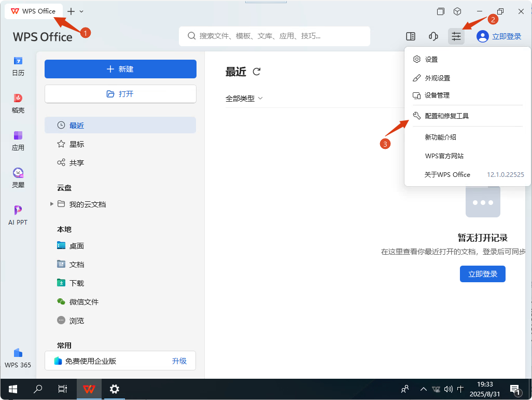Open Windows Task View on the taskbar
The image size is (532, 400).
(62, 389)
